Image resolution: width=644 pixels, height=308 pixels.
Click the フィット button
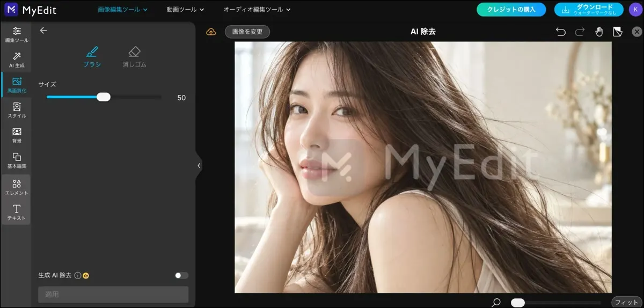pyautogui.click(x=627, y=302)
